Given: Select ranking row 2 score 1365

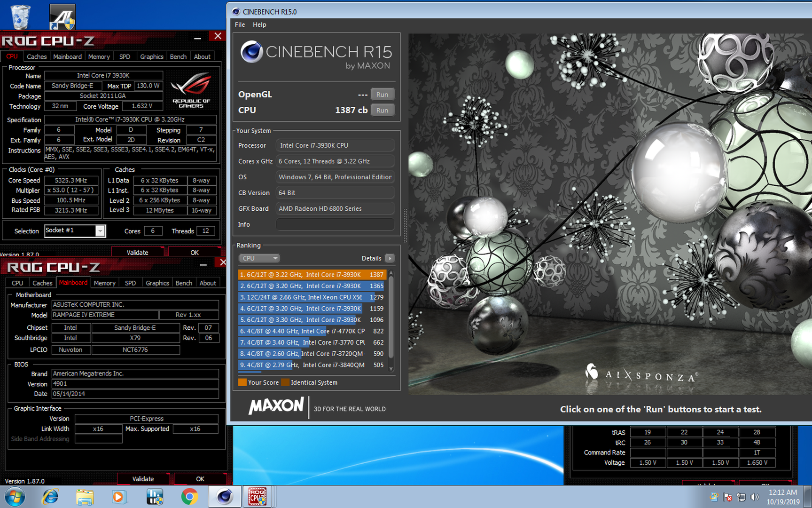Looking at the screenshot, I should pos(312,286).
